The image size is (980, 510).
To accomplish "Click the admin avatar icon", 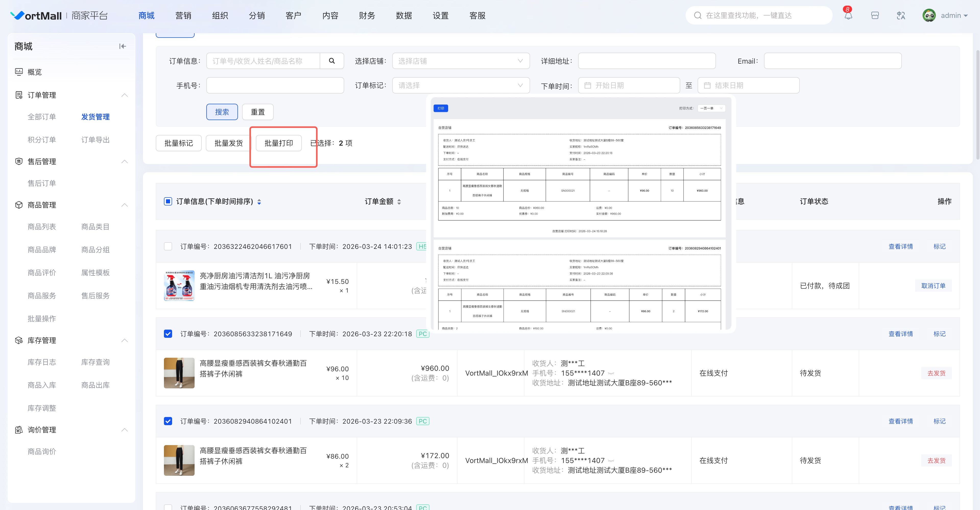I will coord(929,16).
